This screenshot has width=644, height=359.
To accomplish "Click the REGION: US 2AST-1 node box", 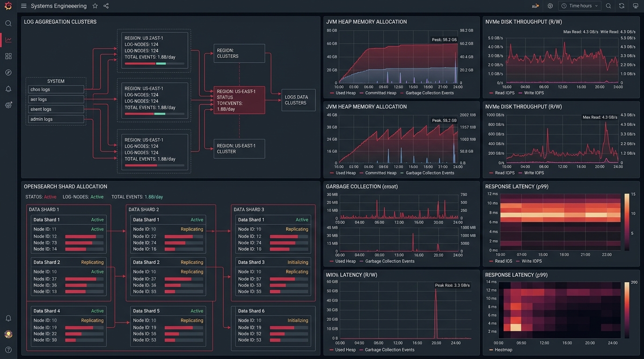I will [x=154, y=50].
